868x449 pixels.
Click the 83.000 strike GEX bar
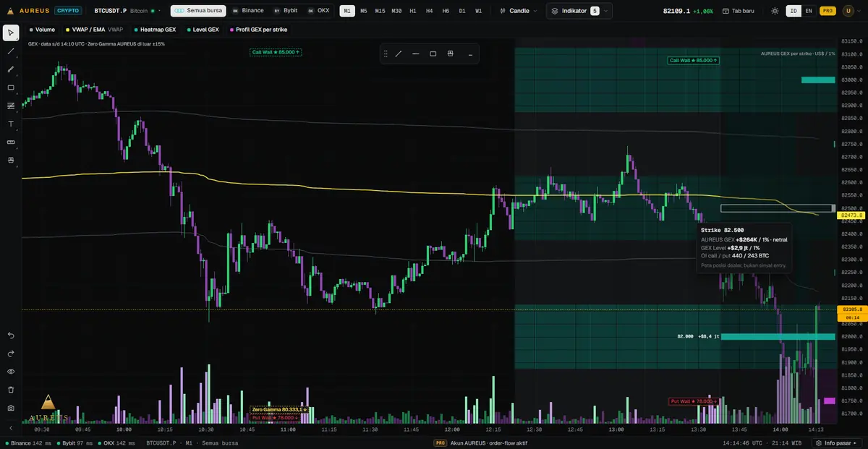(x=818, y=80)
